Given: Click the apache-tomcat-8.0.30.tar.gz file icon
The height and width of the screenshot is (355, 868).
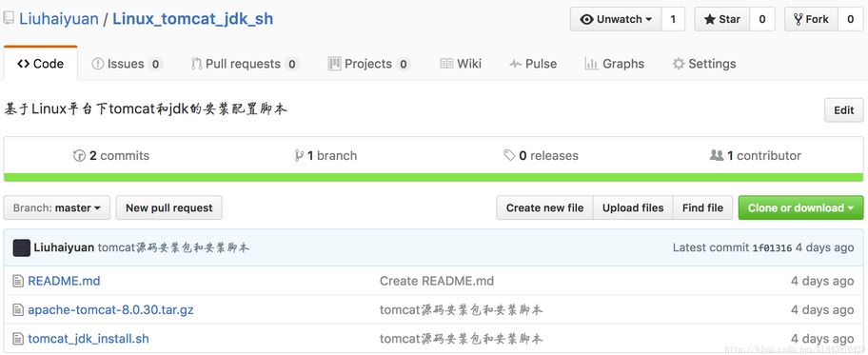Looking at the screenshot, I should pos(18,310).
